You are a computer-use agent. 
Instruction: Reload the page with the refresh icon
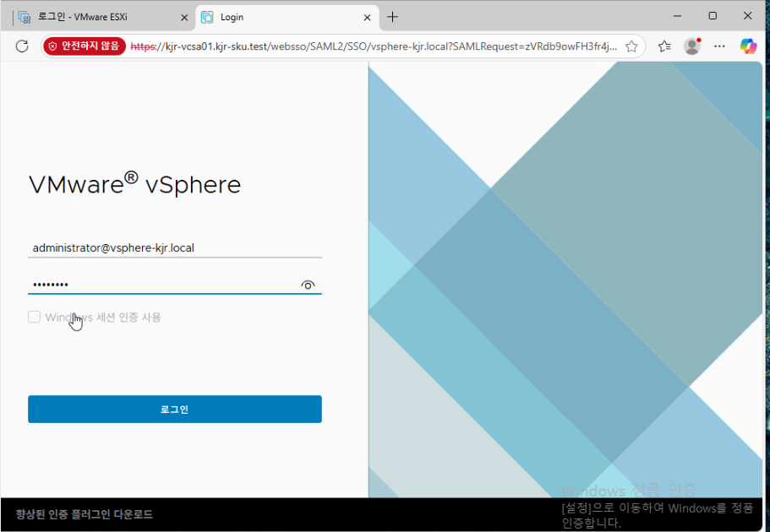click(22, 46)
